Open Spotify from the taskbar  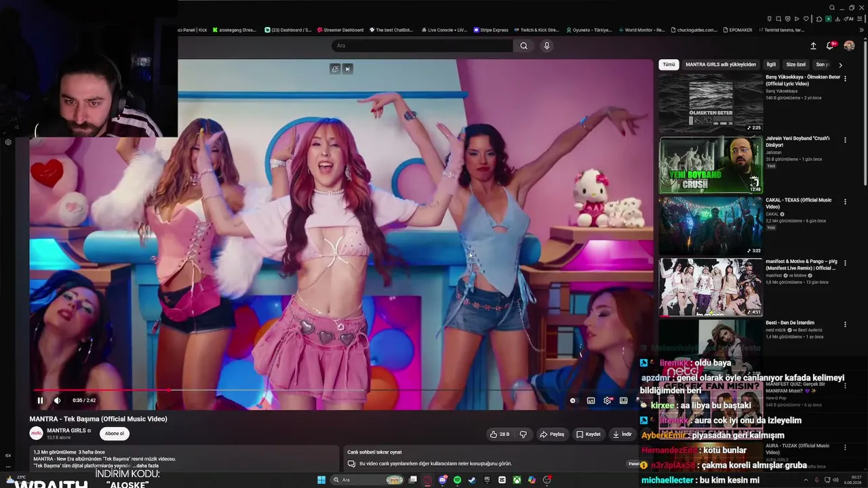coord(458,480)
